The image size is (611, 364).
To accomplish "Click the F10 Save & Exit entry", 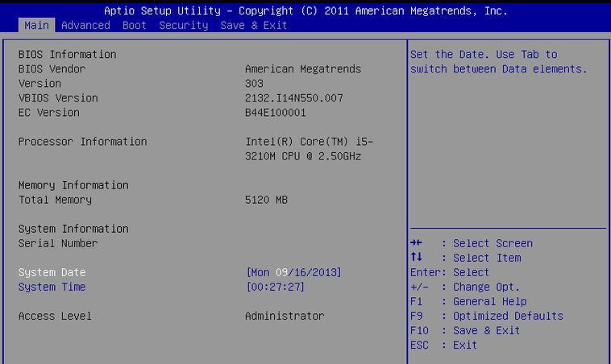I will [x=465, y=330].
